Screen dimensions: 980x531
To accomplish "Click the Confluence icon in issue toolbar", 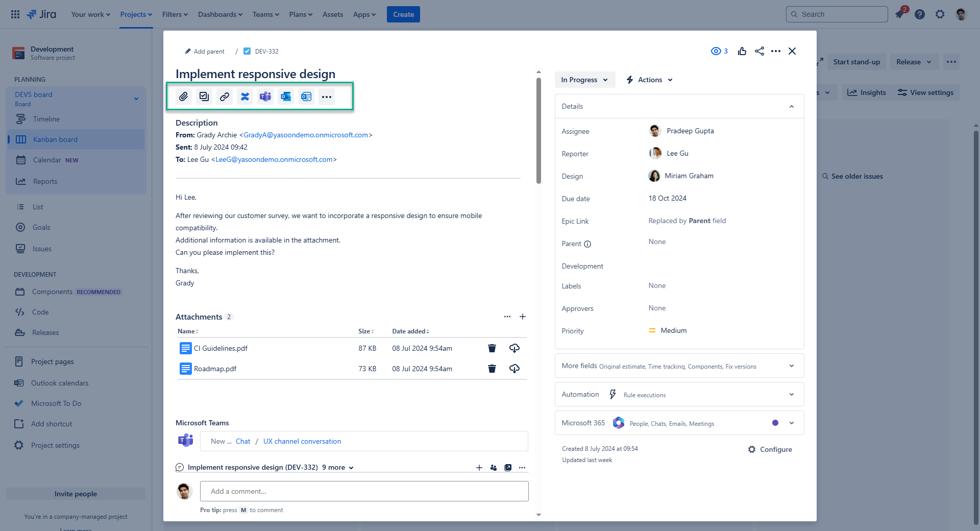I will click(245, 96).
